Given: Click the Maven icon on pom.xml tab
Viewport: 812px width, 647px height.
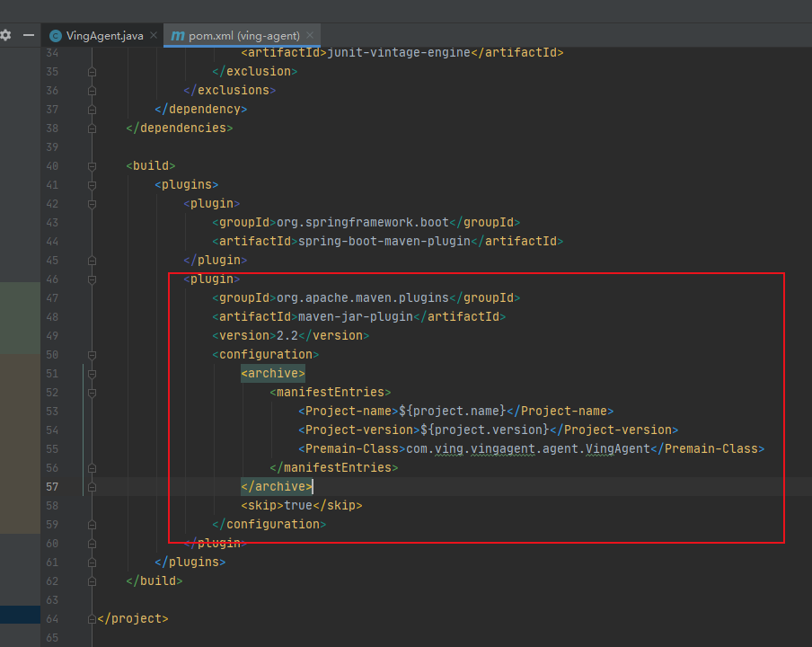Looking at the screenshot, I should pos(178,36).
